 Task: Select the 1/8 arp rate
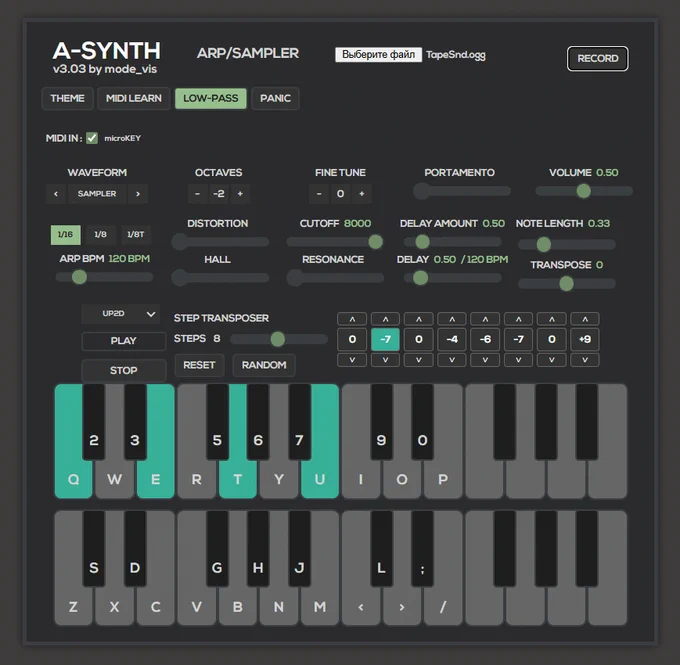(101, 234)
